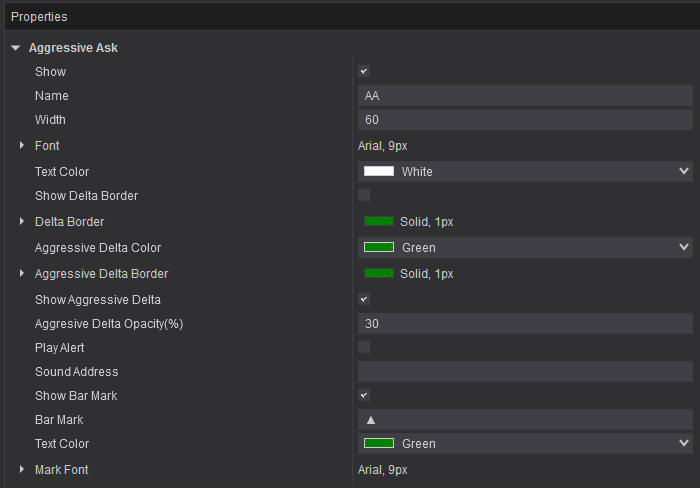Viewport: 700px width, 488px height.
Task: Click the Name field containing AA
Action: pyautogui.click(x=525, y=96)
